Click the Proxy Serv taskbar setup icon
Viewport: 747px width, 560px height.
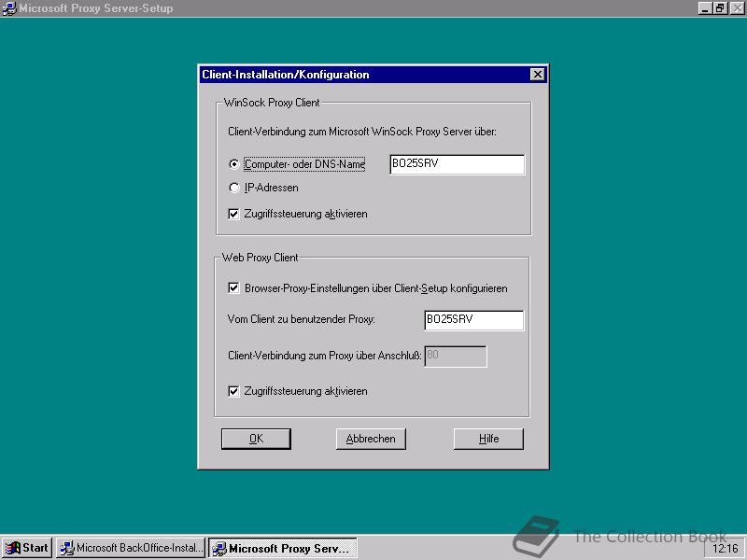click(219, 549)
